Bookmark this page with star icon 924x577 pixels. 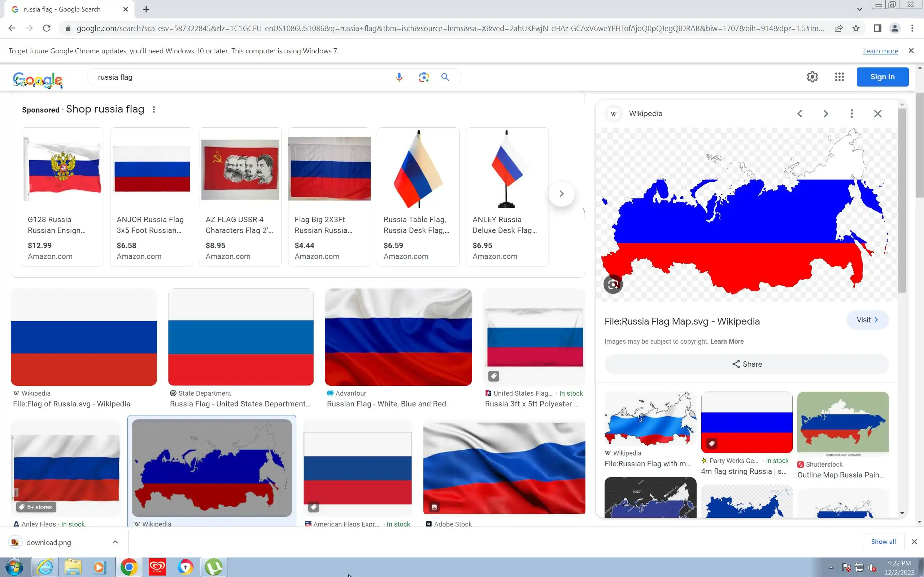(856, 28)
